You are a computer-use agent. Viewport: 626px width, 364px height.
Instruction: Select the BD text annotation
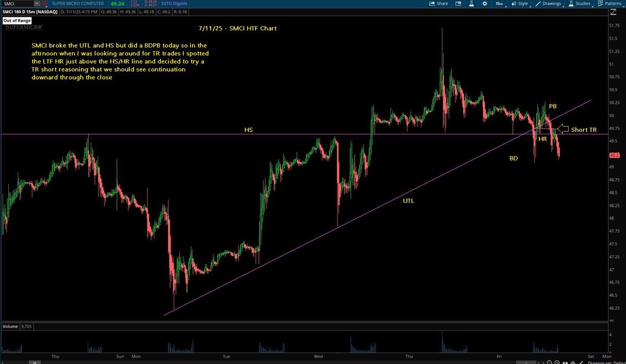coord(514,158)
